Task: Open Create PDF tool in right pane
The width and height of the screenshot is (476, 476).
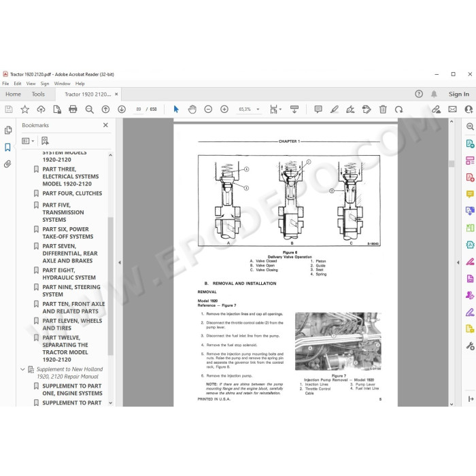Action: pos(470,177)
